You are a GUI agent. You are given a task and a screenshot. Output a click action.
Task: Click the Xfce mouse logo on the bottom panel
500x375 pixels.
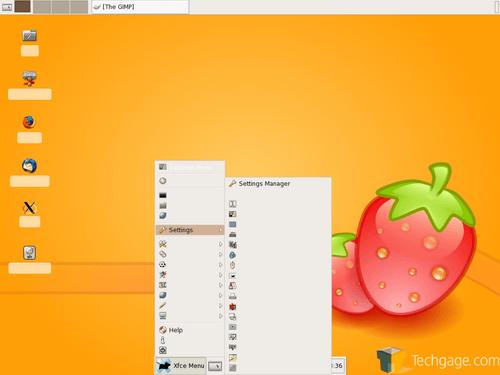coord(164,366)
